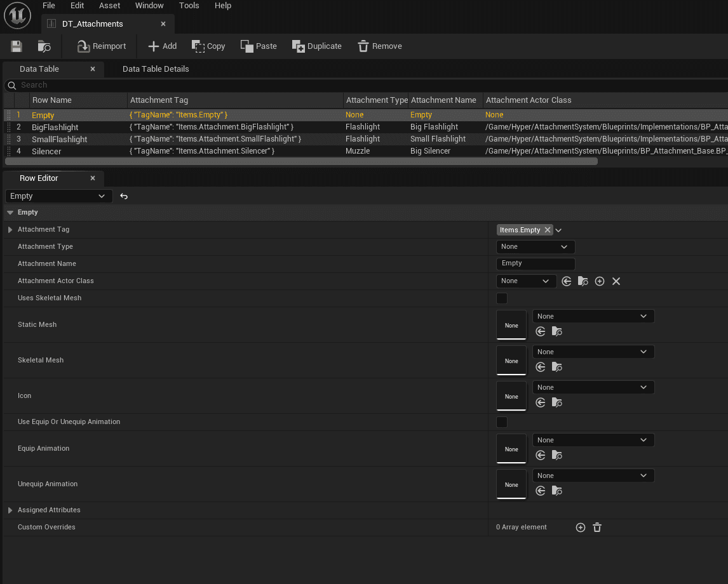Paste into the selected row
Image resolution: width=728 pixels, height=584 pixels.
[259, 46]
